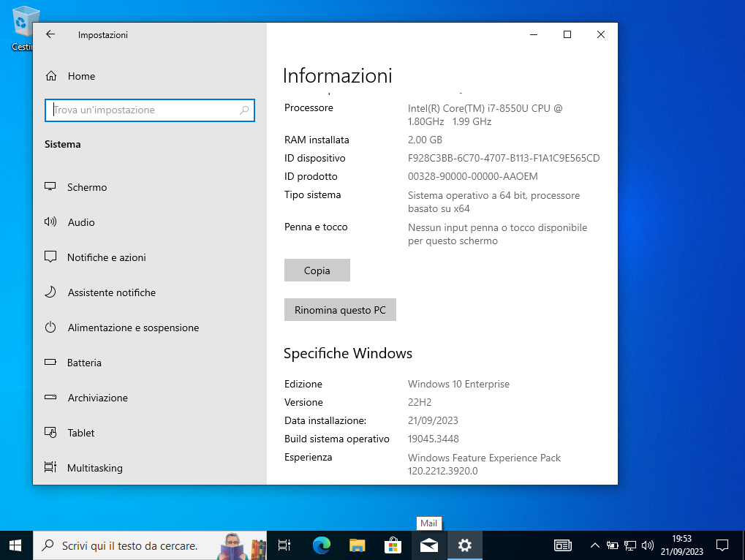Click the Audio speaker icon in the sidebar
The image size is (745, 560).
point(50,222)
